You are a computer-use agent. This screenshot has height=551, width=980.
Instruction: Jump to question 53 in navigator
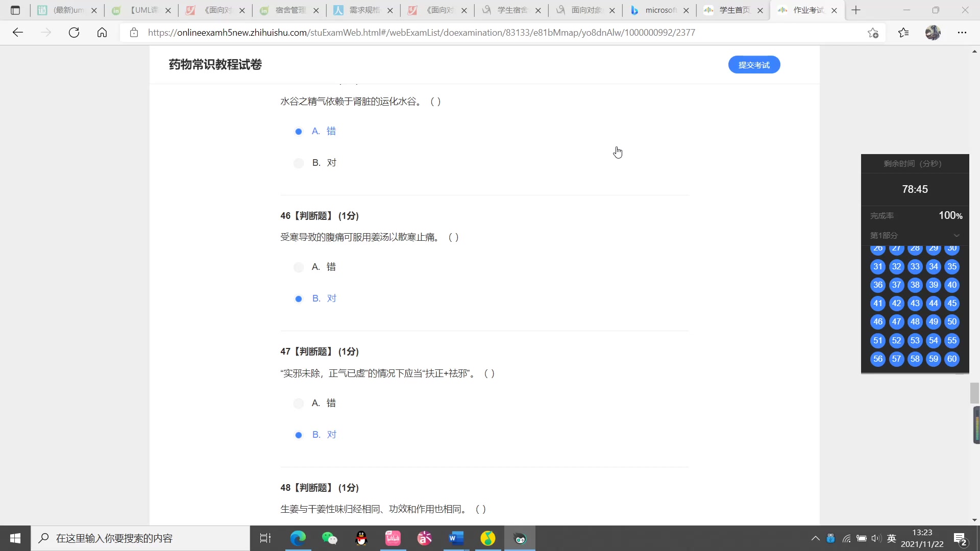[x=915, y=341]
